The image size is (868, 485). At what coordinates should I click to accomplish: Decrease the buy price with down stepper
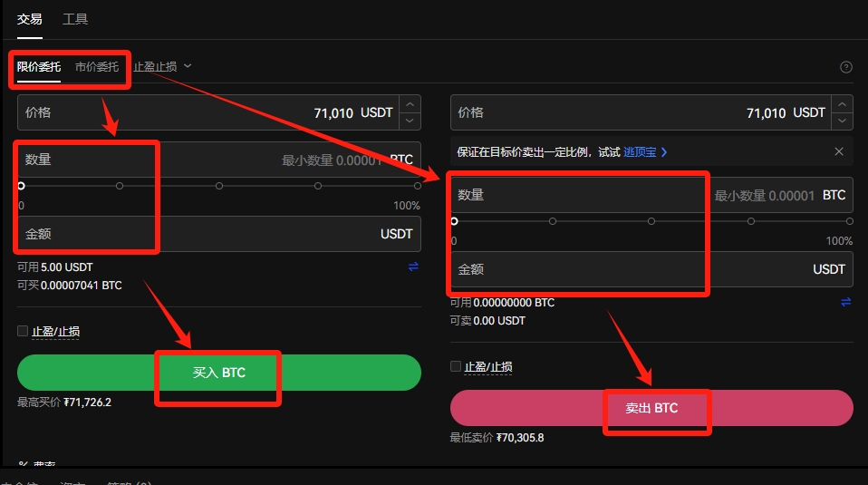pyautogui.click(x=410, y=121)
